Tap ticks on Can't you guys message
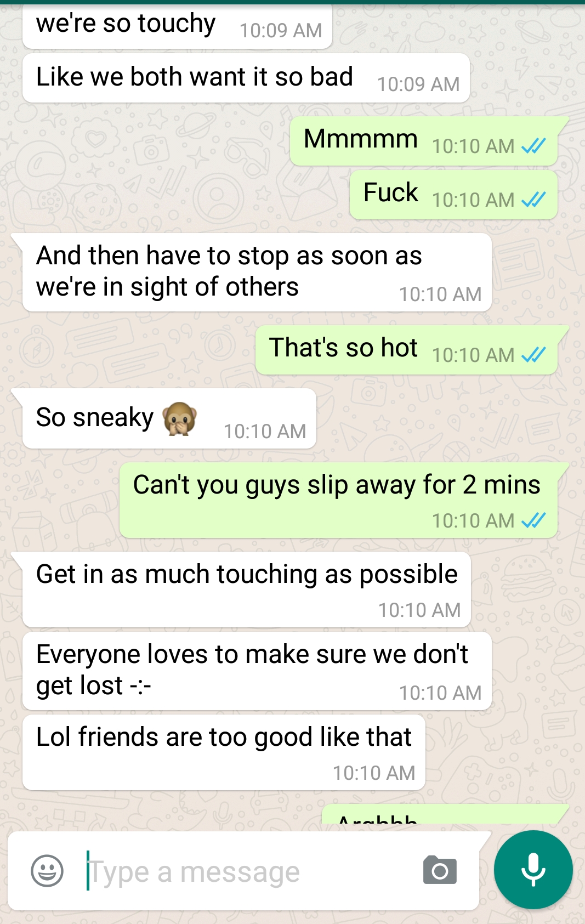This screenshot has width=585, height=924. click(533, 520)
